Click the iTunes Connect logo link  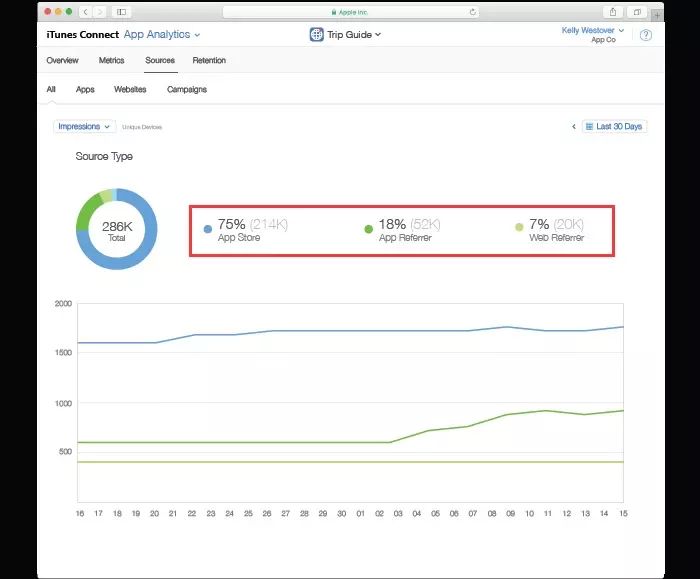pos(83,34)
